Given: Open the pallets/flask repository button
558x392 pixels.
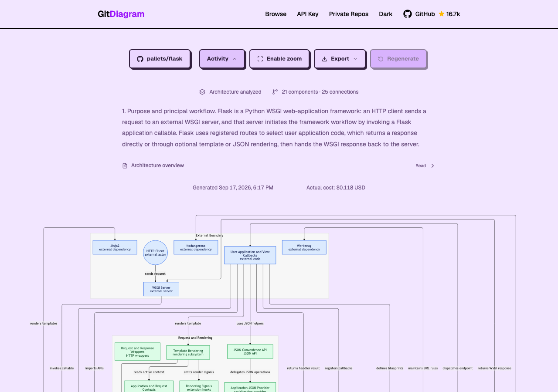Looking at the screenshot, I should pos(160,59).
